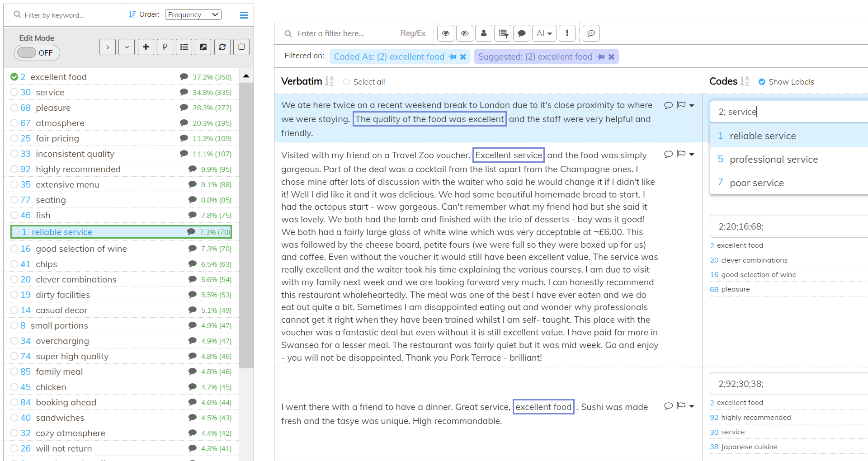This screenshot has width=868, height=461.
Task: Uncheck the Show Labels checkbox
Action: point(762,82)
